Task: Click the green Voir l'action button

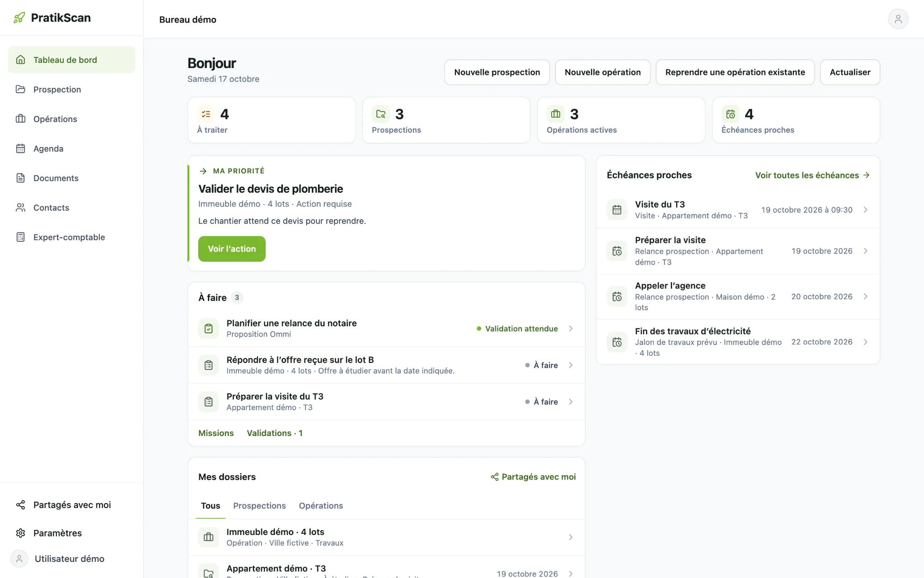Action: point(232,249)
